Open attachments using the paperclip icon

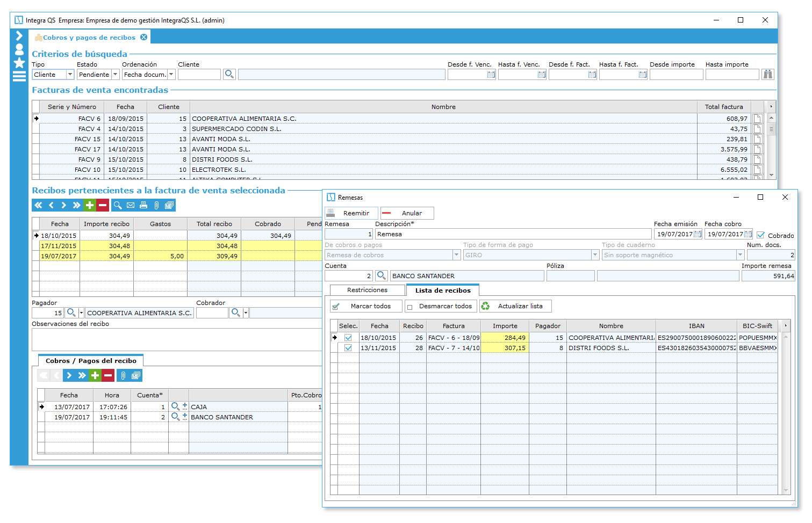[156, 205]
